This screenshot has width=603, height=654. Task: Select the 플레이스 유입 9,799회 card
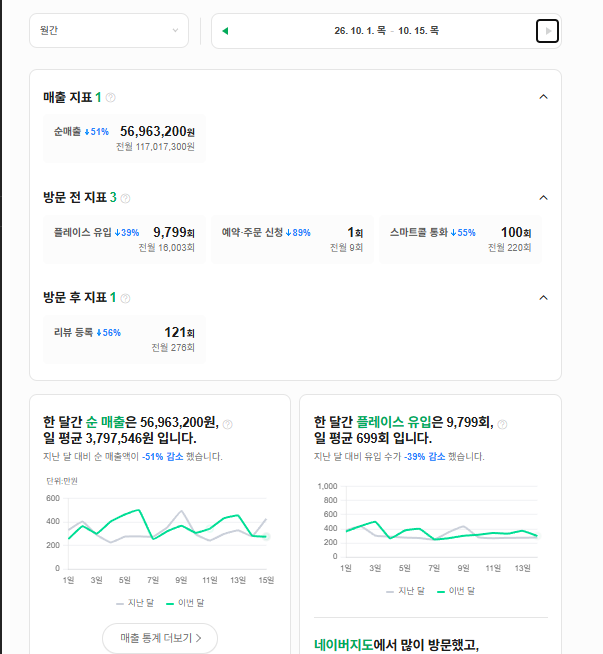coord(124,239)
